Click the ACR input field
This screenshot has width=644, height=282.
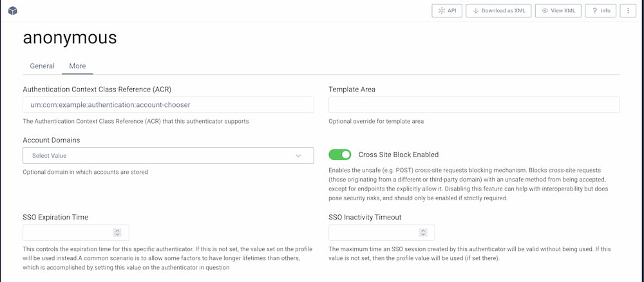167,105
